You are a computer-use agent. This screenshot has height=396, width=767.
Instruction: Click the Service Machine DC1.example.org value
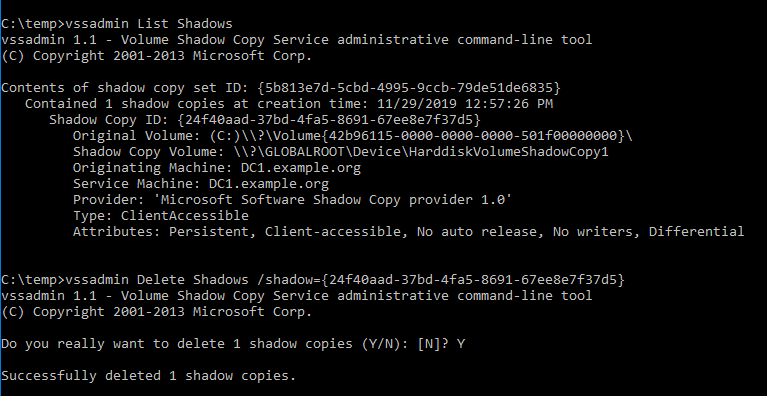[x=269, y=184]
